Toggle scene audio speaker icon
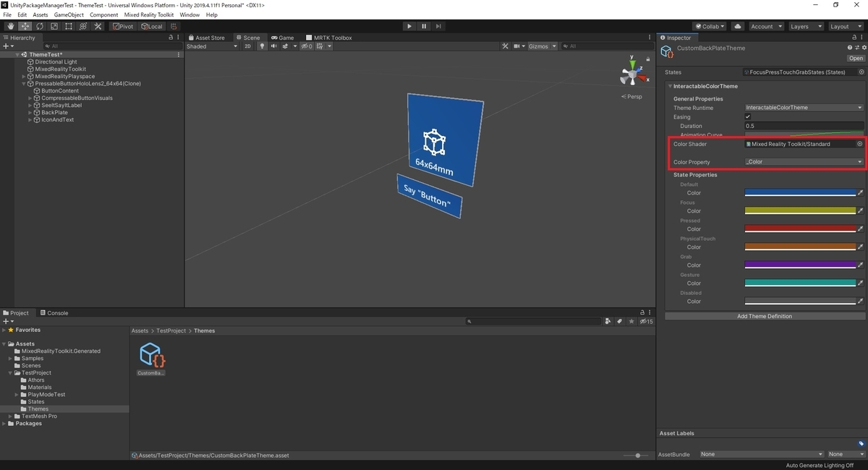The height and width of the screenshot is (470, 868). (273, 46)
